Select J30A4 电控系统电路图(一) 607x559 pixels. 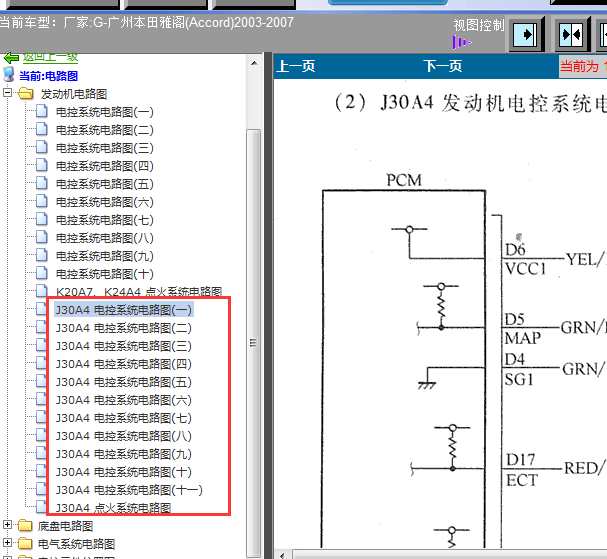click(x=123, y=310)
